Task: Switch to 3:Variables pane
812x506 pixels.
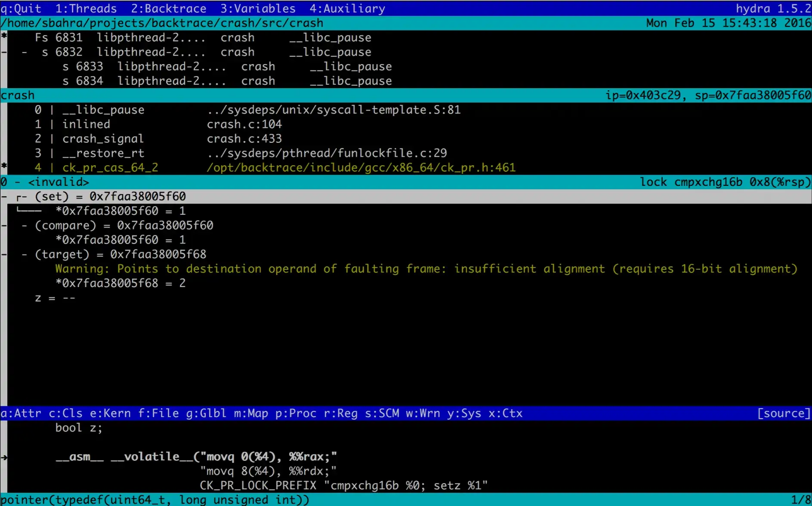Action: 258,8
